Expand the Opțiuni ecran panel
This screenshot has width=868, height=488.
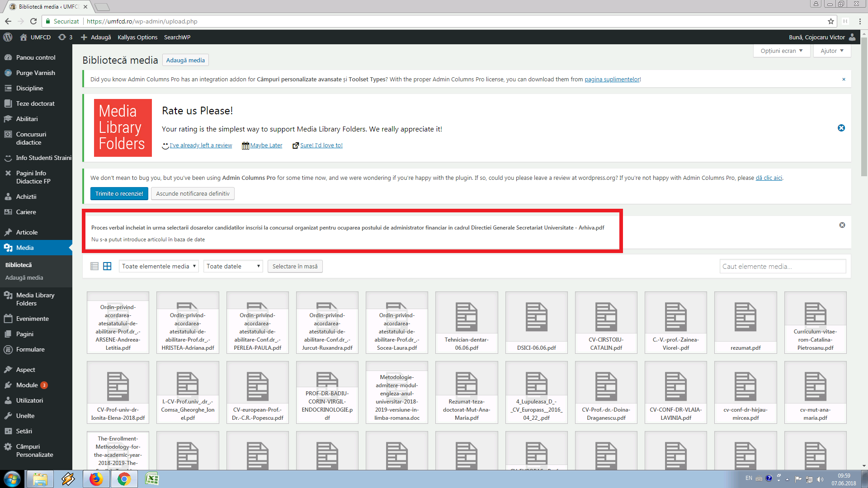point(781,51)
